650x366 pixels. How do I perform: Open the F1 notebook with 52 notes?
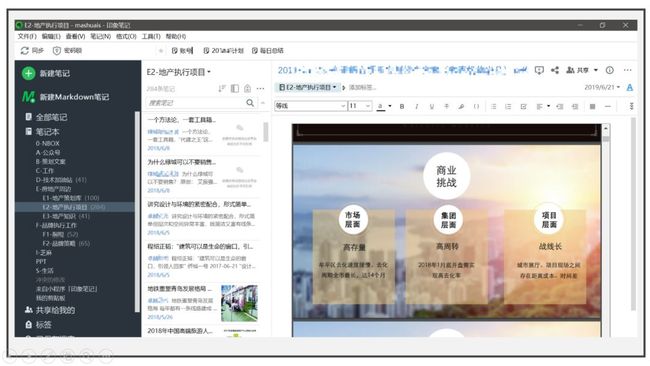(60, 235)
